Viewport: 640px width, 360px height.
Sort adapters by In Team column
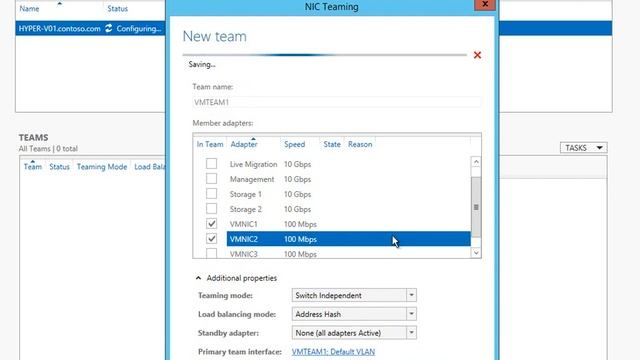(x=210, y=144)
